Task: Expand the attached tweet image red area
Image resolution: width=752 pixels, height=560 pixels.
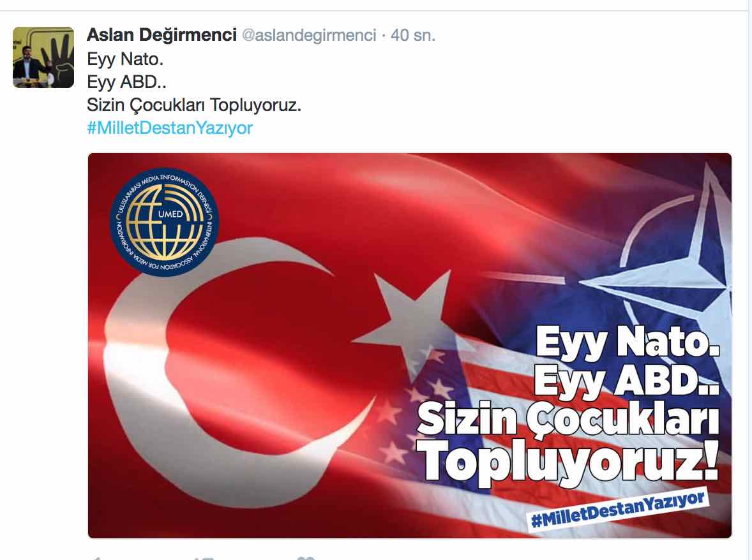Action: pyautogui.click(x=410, y=346)
